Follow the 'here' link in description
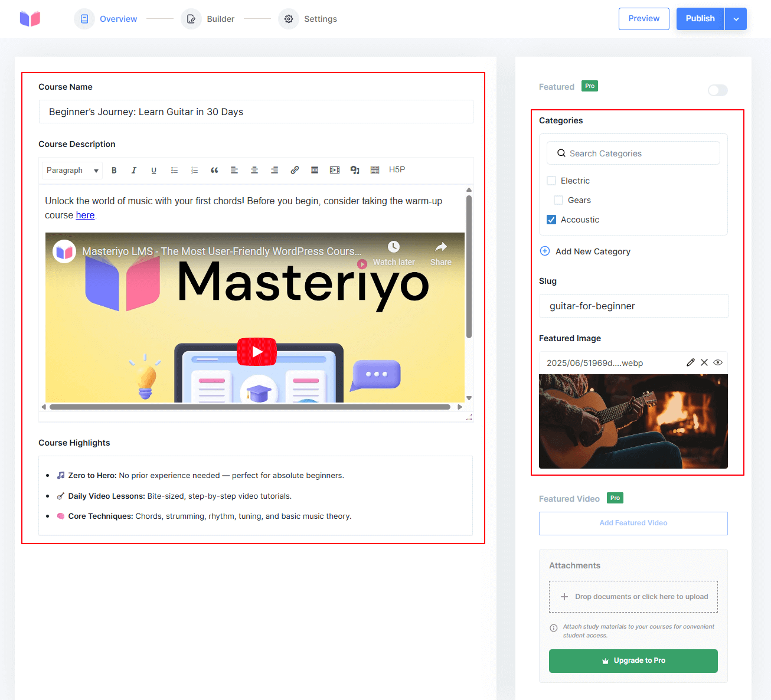Viewport: 771px width, 700px height. [x=85, y=215]
